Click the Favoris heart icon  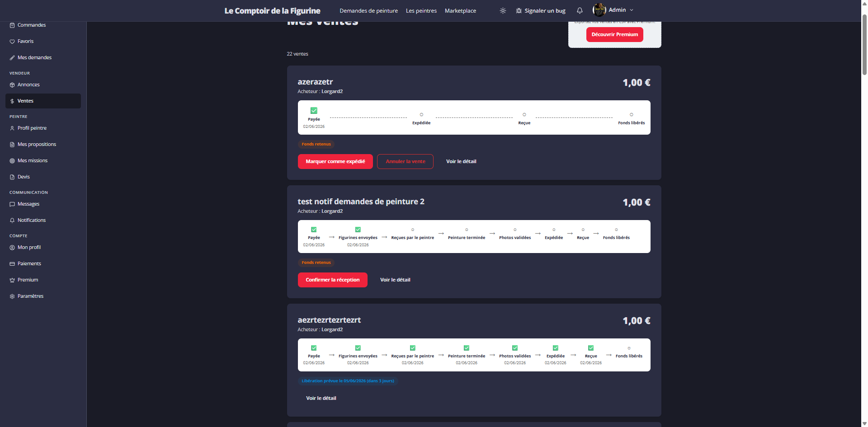[12, 42]
